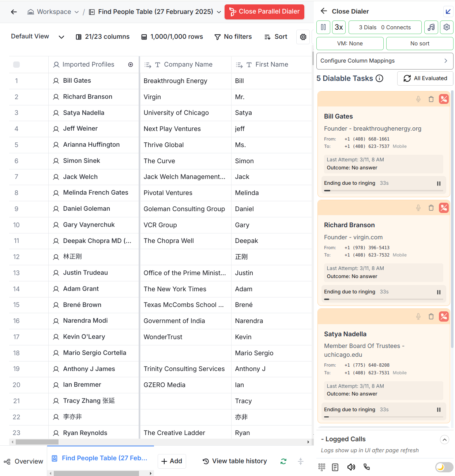Mute microphone on Satya Nadella call
The height and width of the screenshot is (476, 455).
418,316
